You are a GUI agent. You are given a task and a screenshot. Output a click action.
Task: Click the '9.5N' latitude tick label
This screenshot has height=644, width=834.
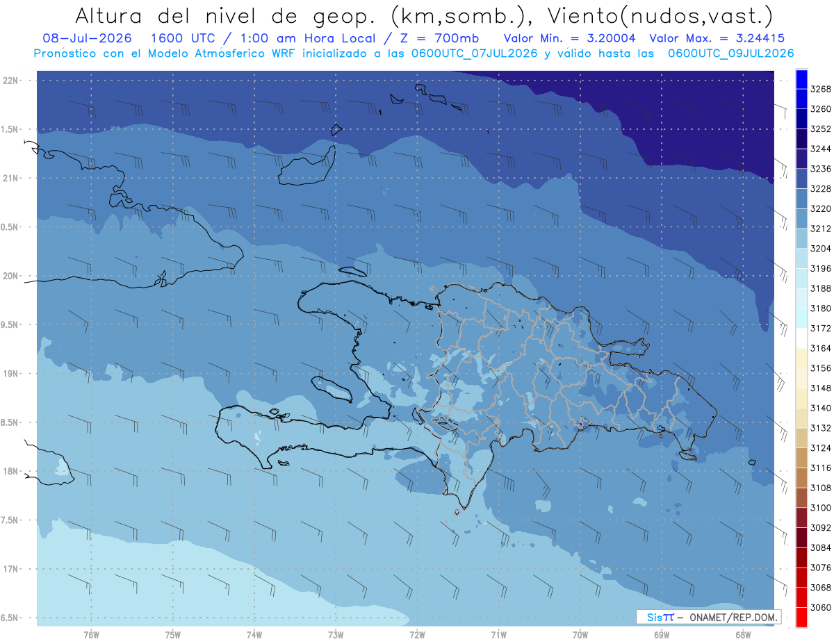tap(10, 325)
